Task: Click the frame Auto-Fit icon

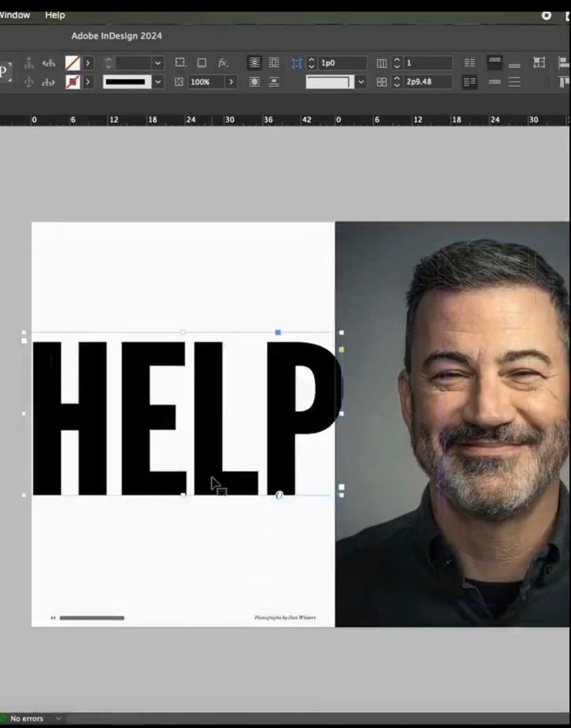Action: [539, 62]
